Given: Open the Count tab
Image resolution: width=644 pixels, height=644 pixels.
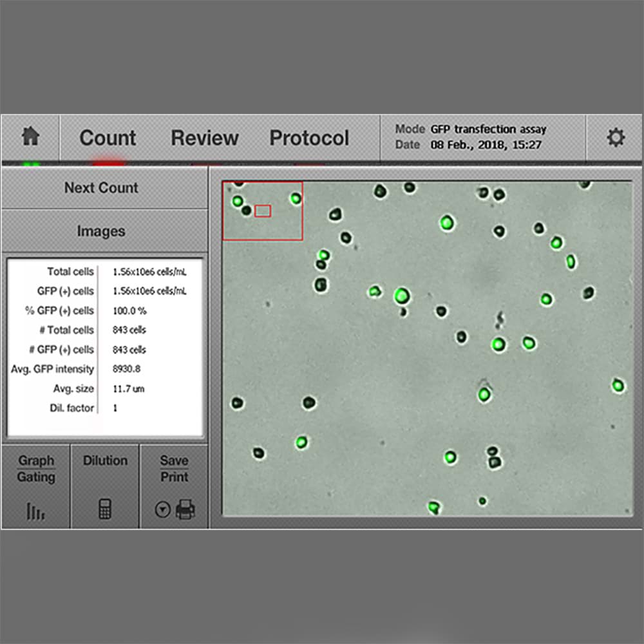Looking at the screenshot, I should [108, 138].
